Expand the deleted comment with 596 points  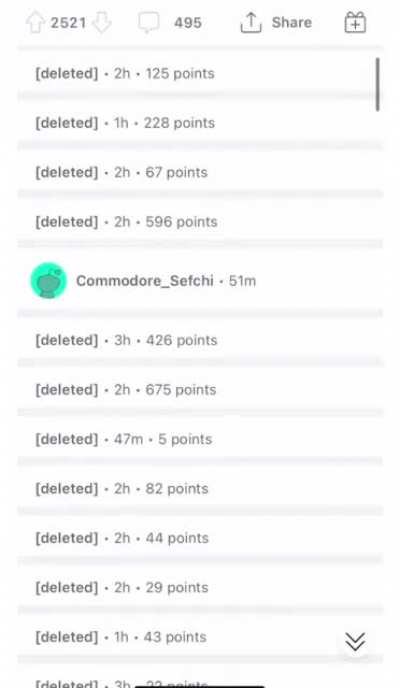(x=200, y=222)
